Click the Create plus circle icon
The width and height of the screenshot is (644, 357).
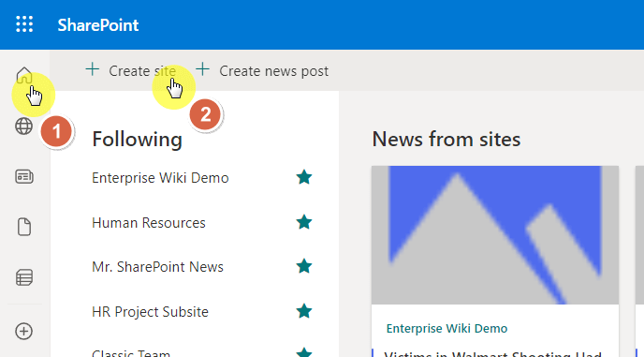coord(24,331)
